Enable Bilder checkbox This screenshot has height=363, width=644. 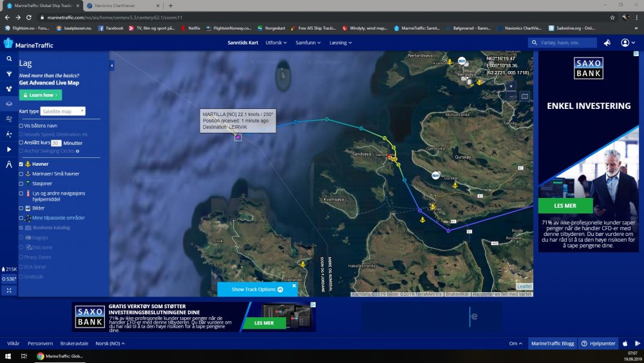21,208
